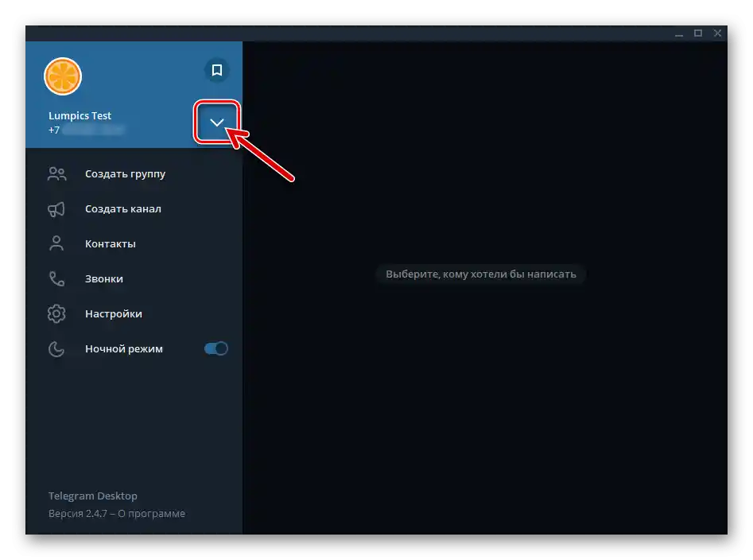The image size is (753, 560).
Task: Open Saved Messages via bookmark icon
Action: (216, 71)
